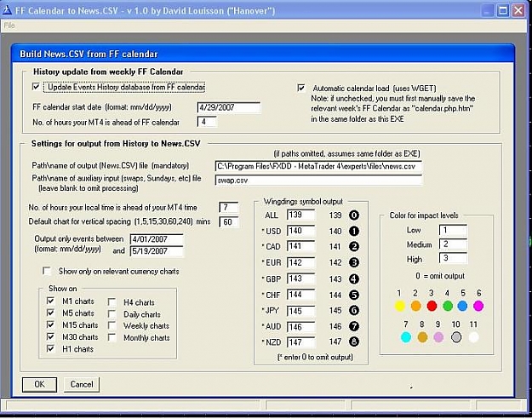
Task: Click the JPY symbol code field
Action: [x=301, y=311]
